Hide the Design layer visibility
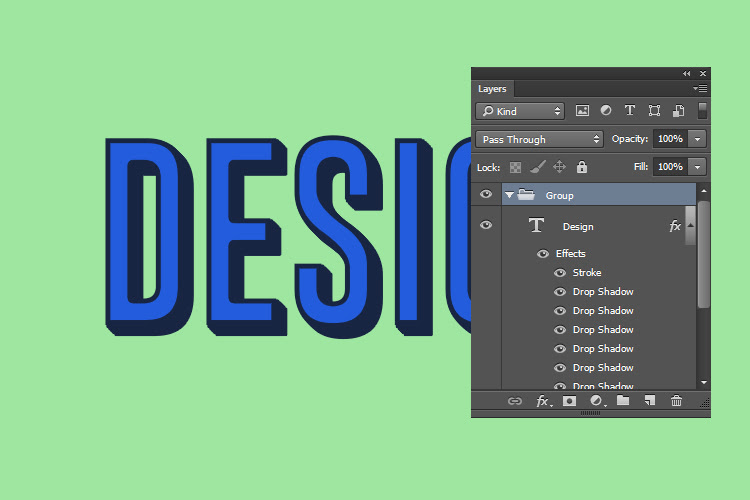Screen dimensions: 750x500 [x=486, y=225]
